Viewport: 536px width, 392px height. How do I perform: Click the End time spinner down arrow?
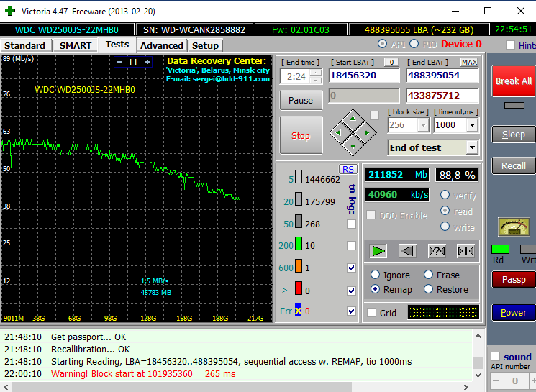[316, 80]
